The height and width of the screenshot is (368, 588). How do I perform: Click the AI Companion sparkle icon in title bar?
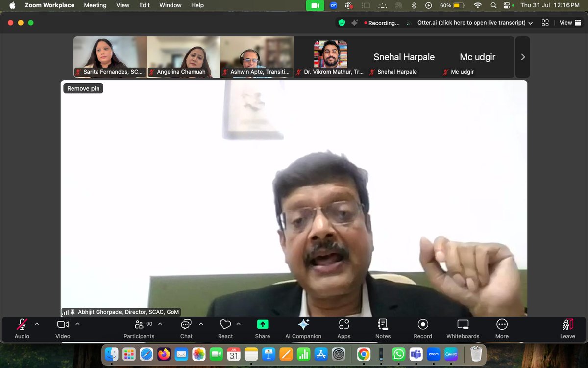(x=354, y=23)
